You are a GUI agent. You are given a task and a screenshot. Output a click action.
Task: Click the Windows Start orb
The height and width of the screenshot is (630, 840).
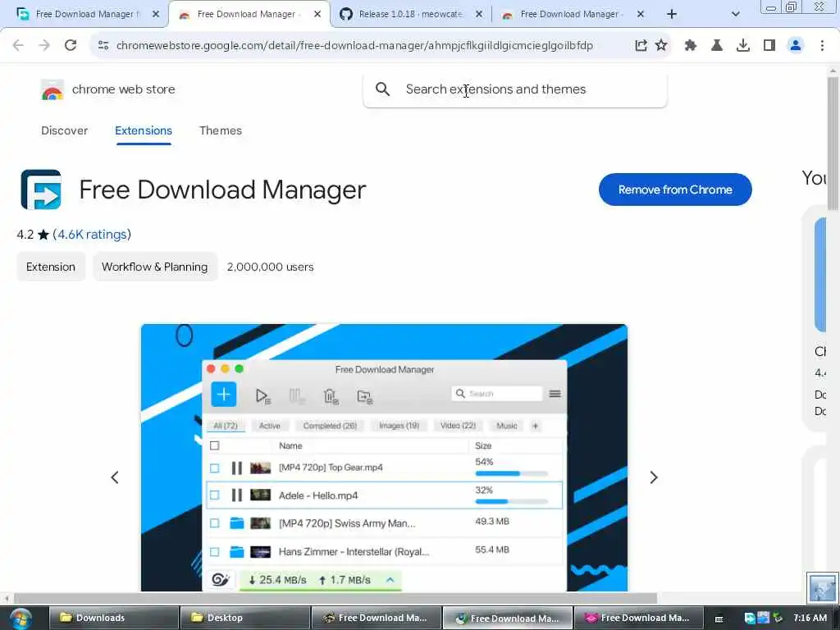tap(21, 619)
